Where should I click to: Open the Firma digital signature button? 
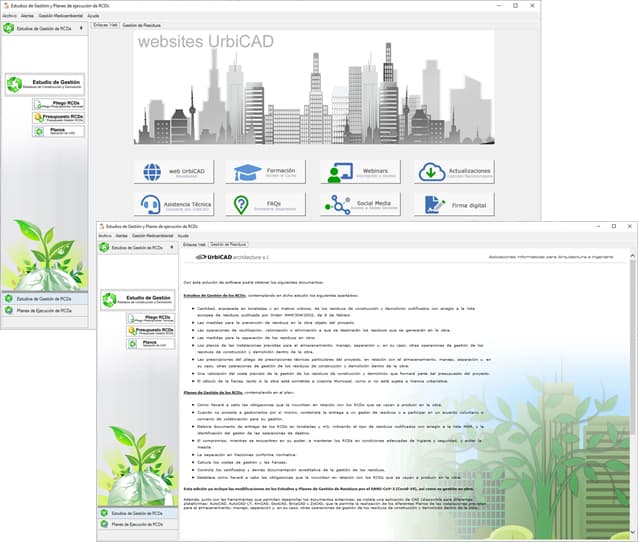pyautogui.click(x=455, y=204)
